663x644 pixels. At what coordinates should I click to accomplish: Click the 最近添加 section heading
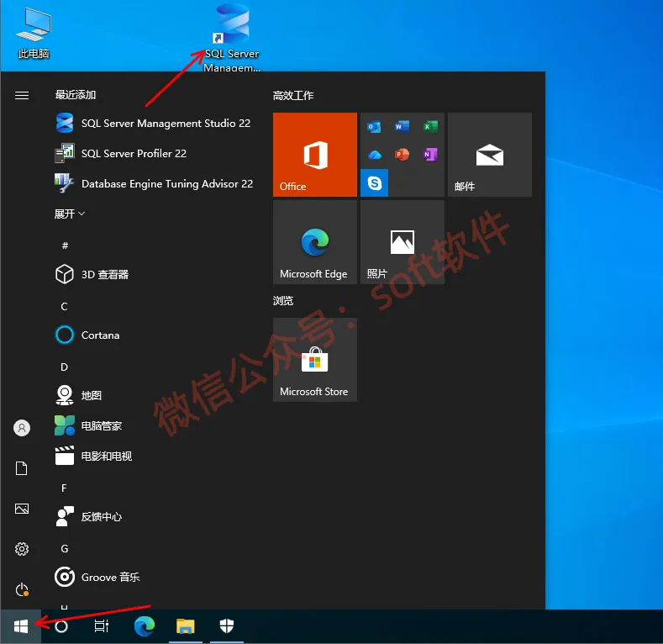[x=76, y=95]
